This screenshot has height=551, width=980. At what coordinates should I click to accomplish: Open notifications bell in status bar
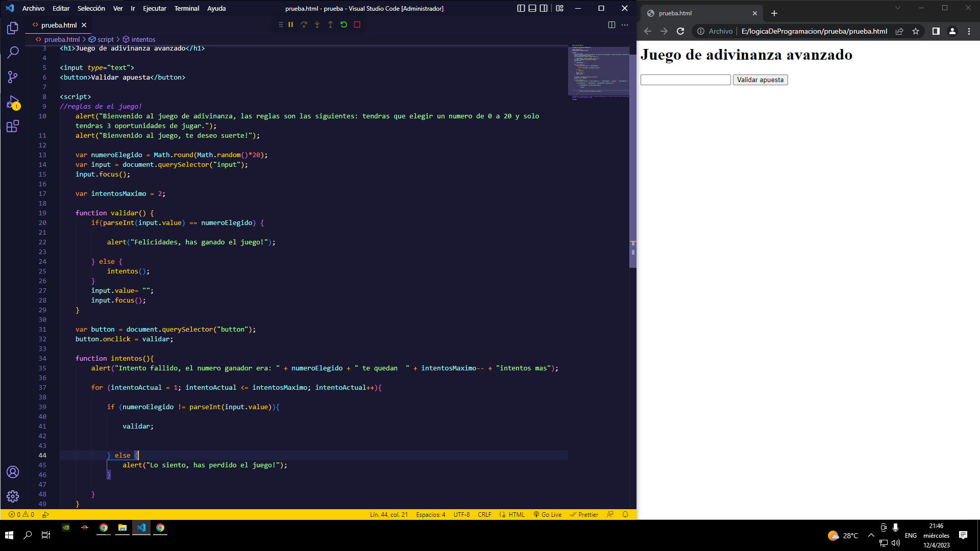tap(625, 514)
